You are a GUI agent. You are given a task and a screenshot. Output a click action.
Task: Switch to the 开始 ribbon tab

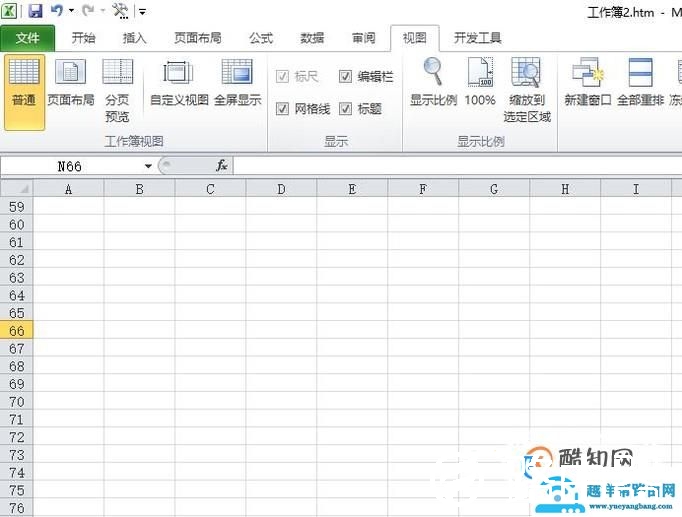pyautogui.click(x=83, y=38)
